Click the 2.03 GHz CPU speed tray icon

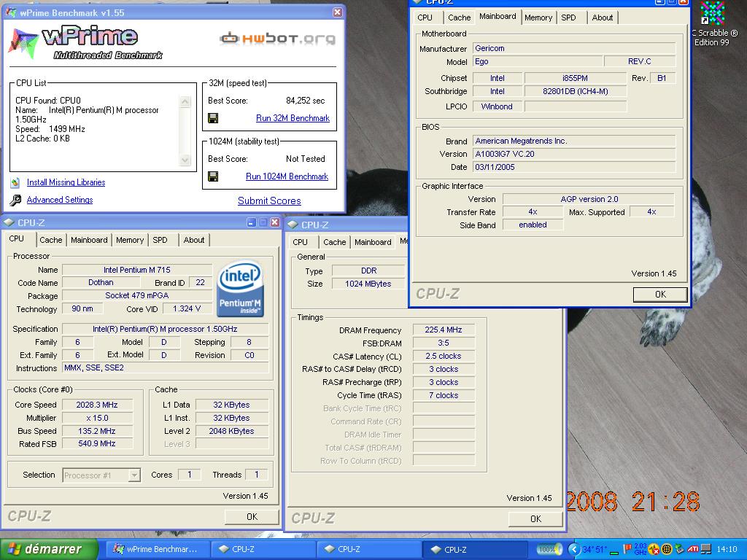pyautogui.click(x=640, y=549)
